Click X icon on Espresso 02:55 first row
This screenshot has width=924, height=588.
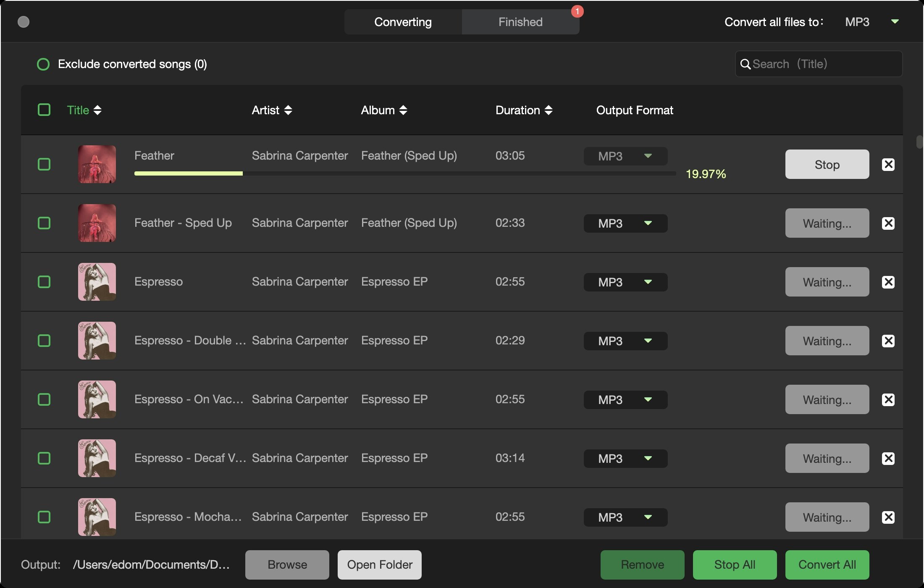click(x=888, y=282)
